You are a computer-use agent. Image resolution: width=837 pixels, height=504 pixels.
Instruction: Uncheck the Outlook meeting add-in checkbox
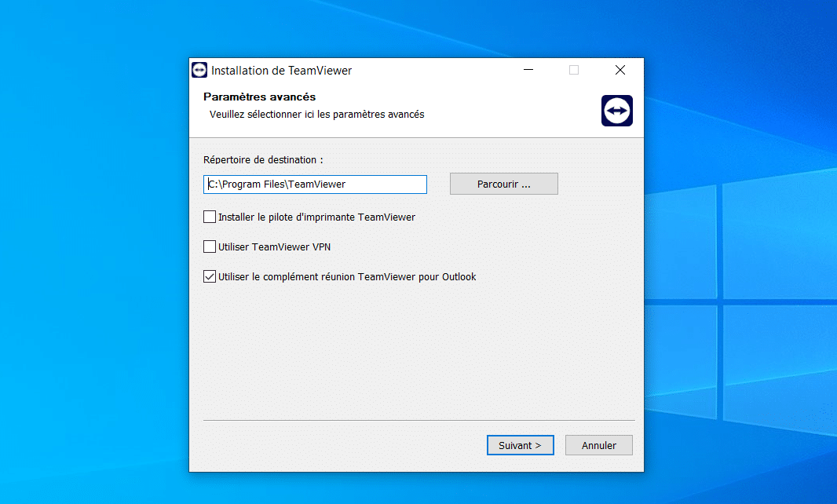tap(210, 276)
